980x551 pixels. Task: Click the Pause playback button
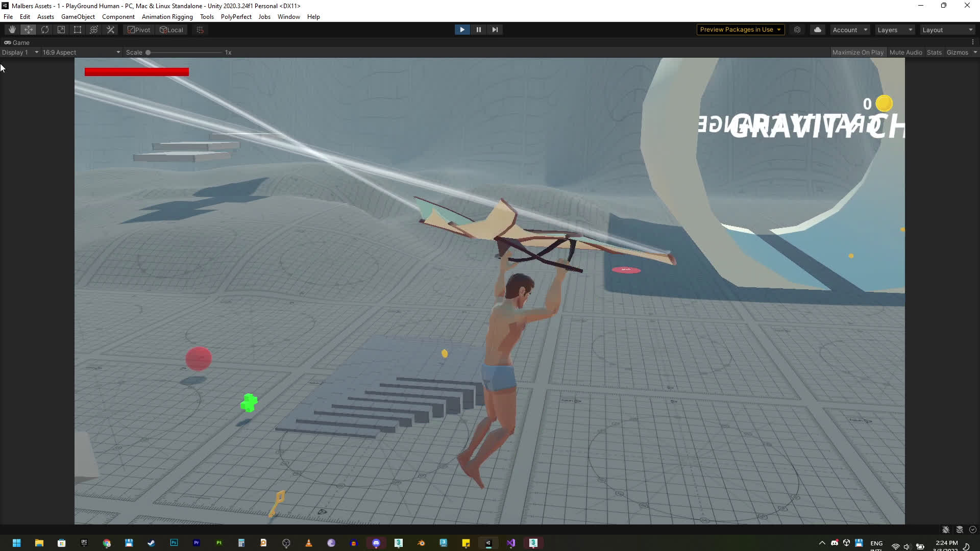(x=478, y=30)
